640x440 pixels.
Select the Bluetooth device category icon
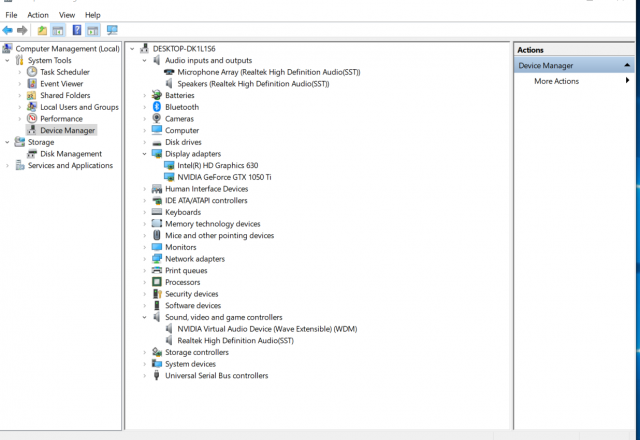click(x=156, y=107)
